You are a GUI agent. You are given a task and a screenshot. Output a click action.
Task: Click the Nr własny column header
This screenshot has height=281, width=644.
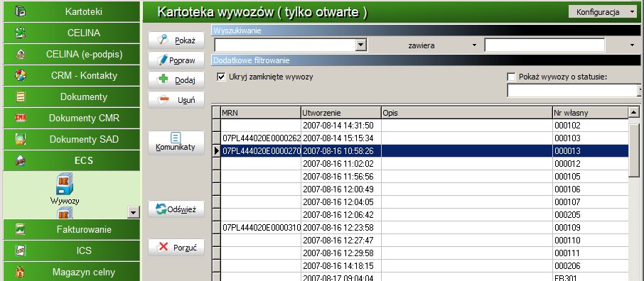coord(590,112)
